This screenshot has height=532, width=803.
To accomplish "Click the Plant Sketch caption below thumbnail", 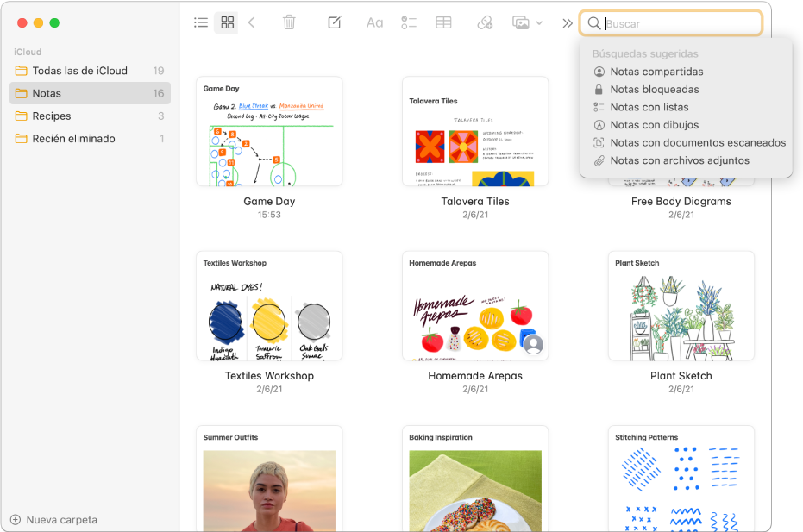I will click(x=681, y=376).
